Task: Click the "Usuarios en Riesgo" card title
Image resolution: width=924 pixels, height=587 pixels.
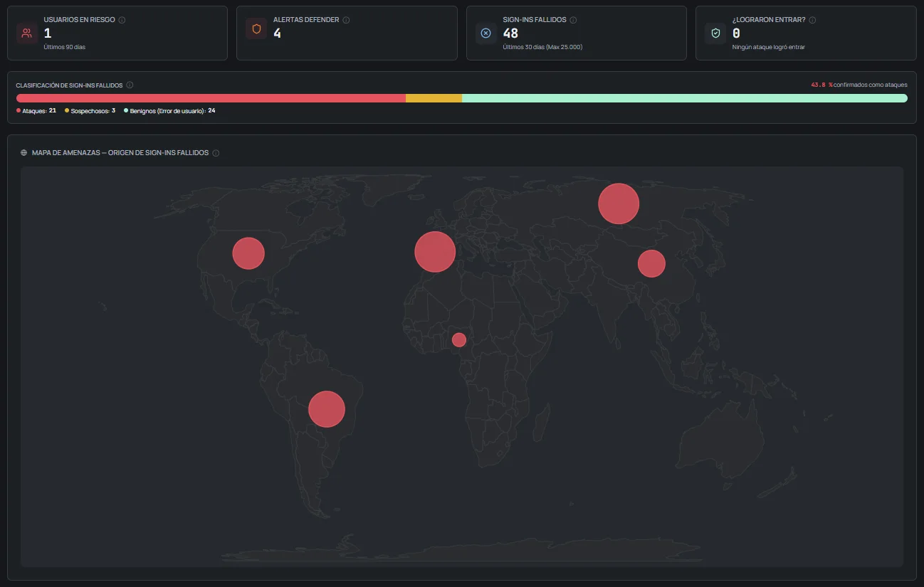Action: point(79,20)
